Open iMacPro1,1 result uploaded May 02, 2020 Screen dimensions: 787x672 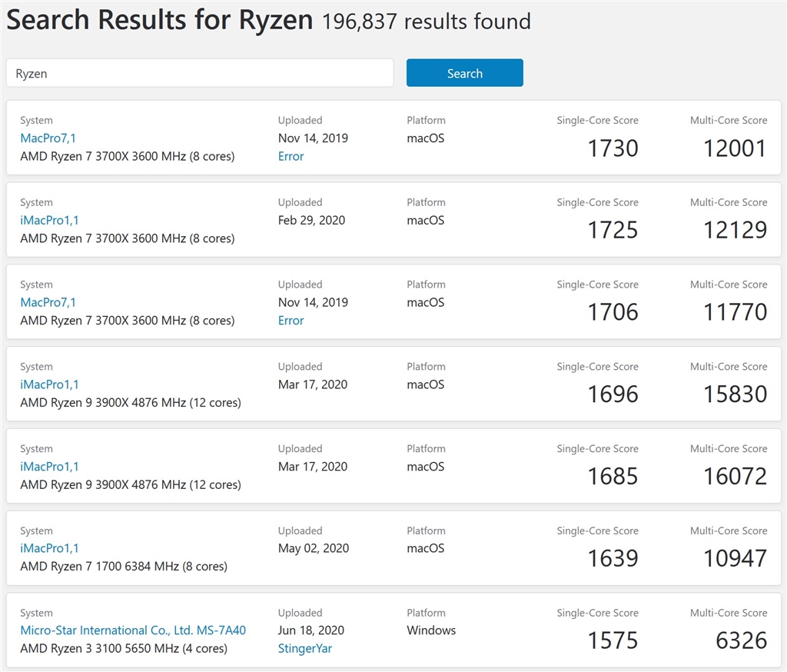coord(49,548)
